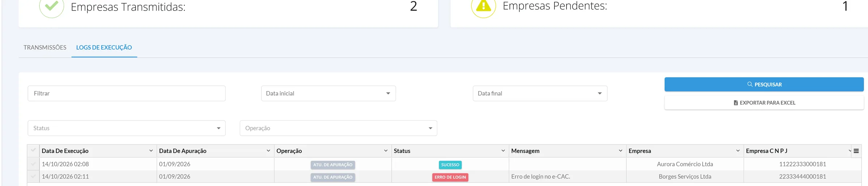Image resolution: width=868 pixels, height=186 pixels.
Task: Select the Logs de Execução tab
Action: click(104, 47)
